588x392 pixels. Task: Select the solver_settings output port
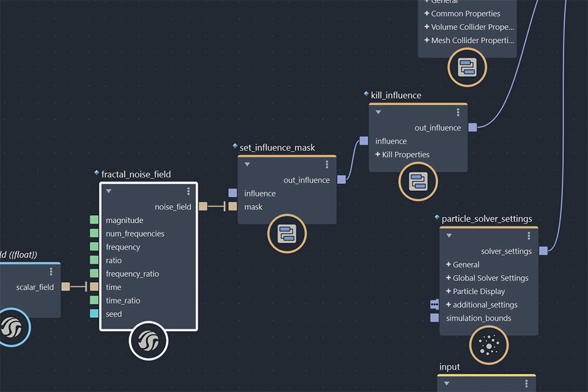tap(543, 251)
